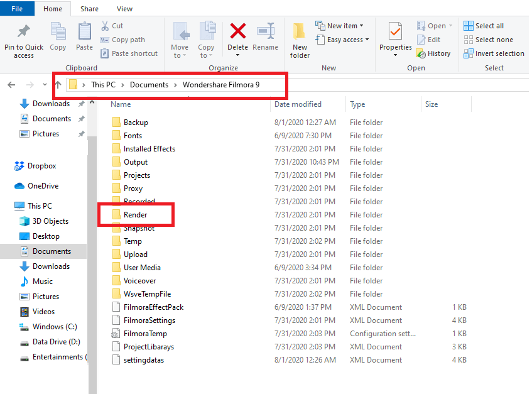The image size is (532, 394).
Task: Open Properties using checkmark icon
Action: (x=396, y=31)
